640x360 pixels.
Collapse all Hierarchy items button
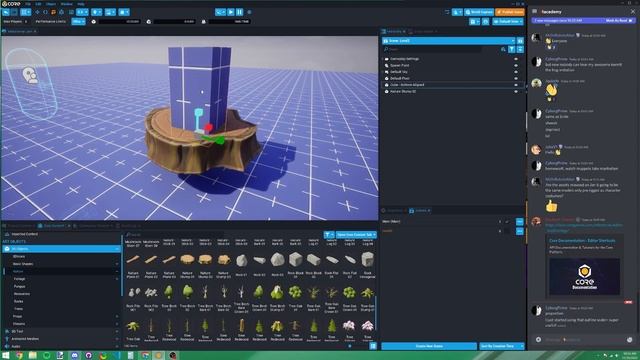point(520,49)
